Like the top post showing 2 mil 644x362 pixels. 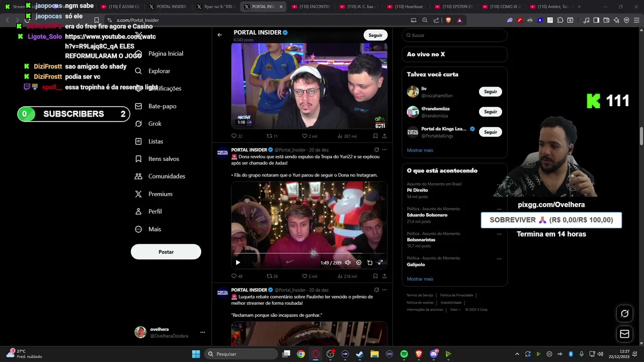(x=309, y=136)
